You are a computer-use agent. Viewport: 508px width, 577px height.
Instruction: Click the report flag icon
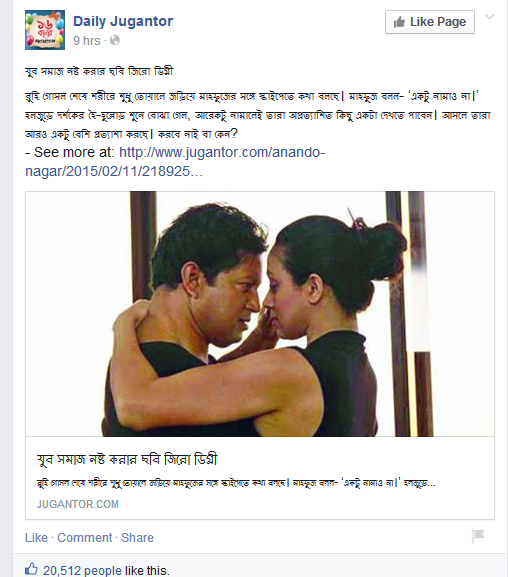point(478,536)
